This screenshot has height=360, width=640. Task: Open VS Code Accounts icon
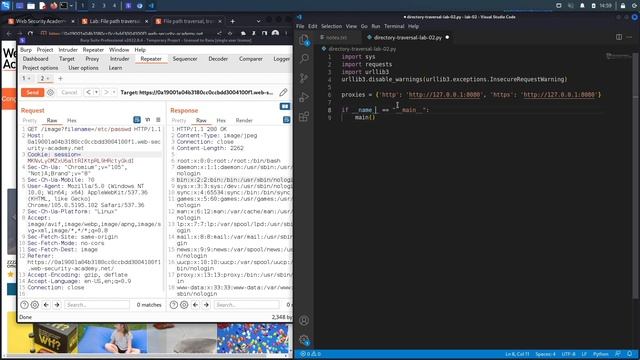click(304, 321)
